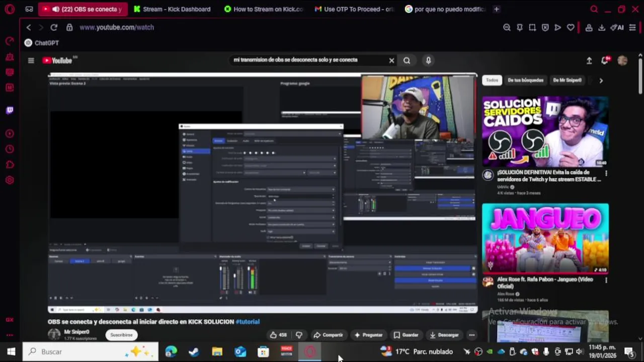Submit the YouTube search with magnifier button
Screen dimensions: 644x362
click(407, 60)
